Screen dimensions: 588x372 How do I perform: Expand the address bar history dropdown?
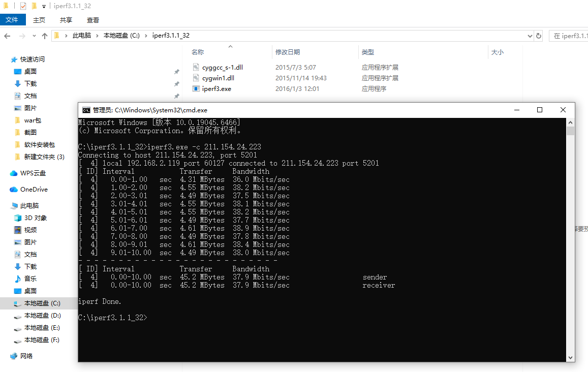pos(530,36)
